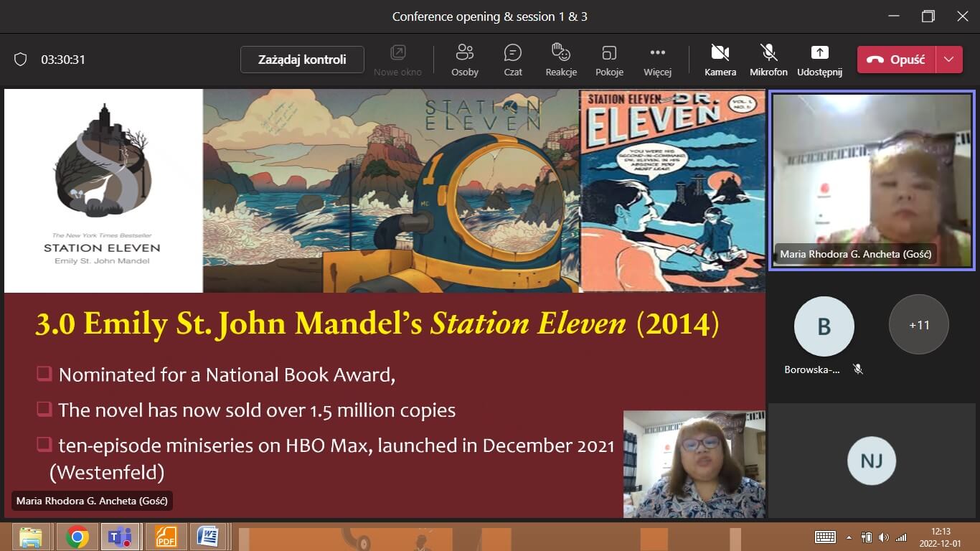Open the network signal tray icon

tap(901, 537)
